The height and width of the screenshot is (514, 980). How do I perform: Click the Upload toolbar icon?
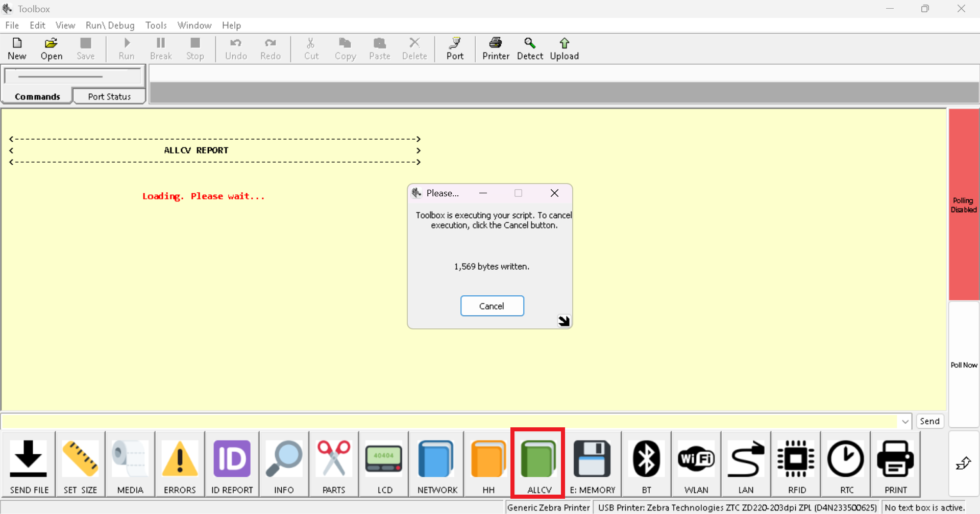pos(564,48)
